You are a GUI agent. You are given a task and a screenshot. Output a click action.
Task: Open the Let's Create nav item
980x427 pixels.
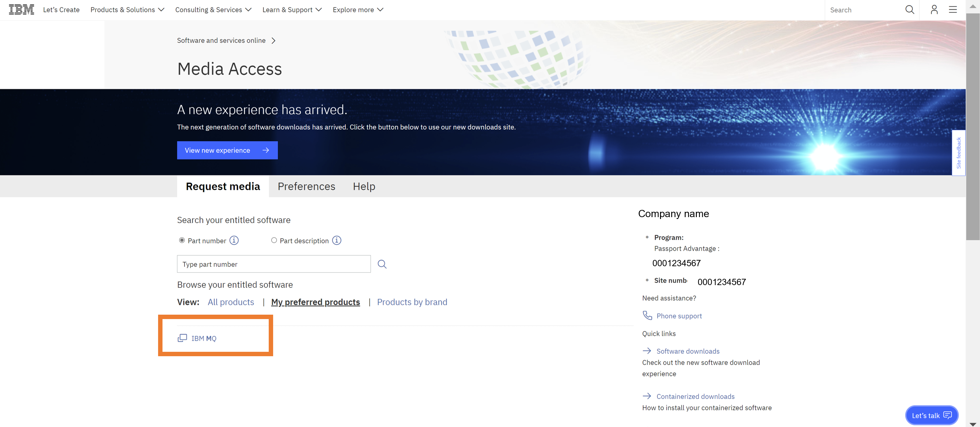click(x=61, y=9)
